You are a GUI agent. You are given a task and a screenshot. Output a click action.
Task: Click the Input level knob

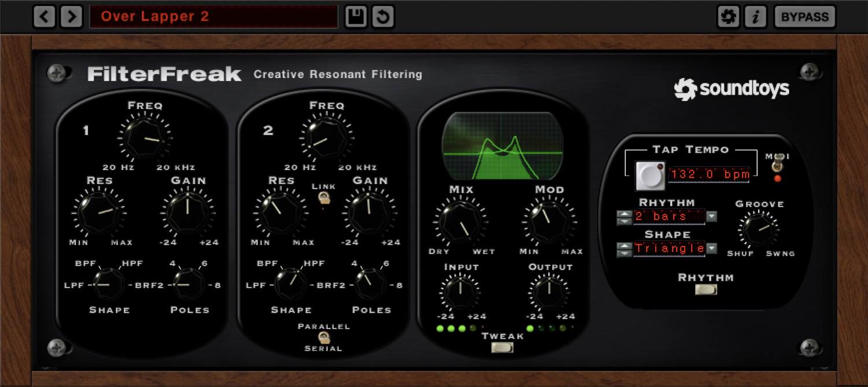pos(460,292)
